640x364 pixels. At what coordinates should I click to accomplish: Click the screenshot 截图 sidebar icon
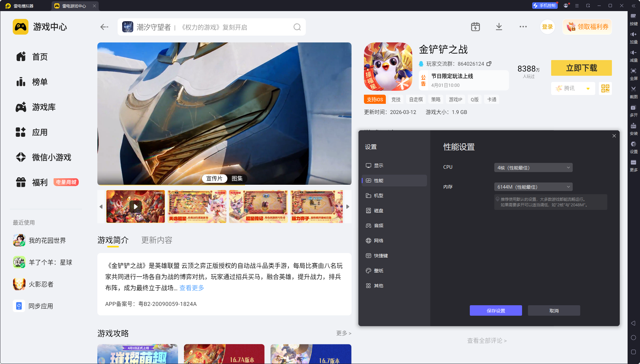click(x=633, y=92)
